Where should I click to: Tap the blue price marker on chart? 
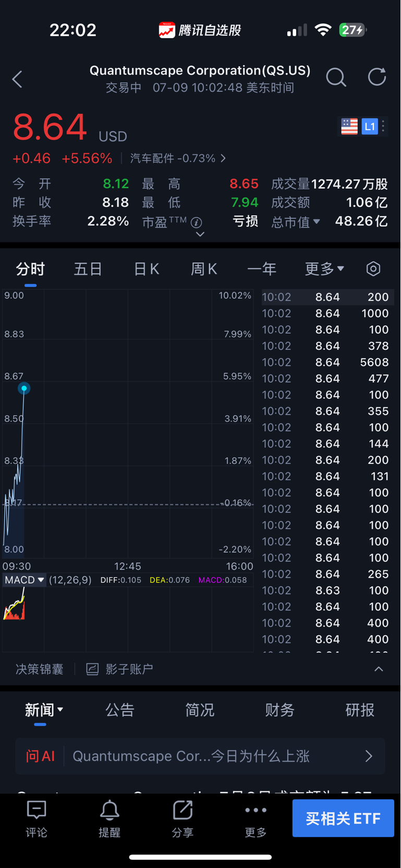[24, 388]
